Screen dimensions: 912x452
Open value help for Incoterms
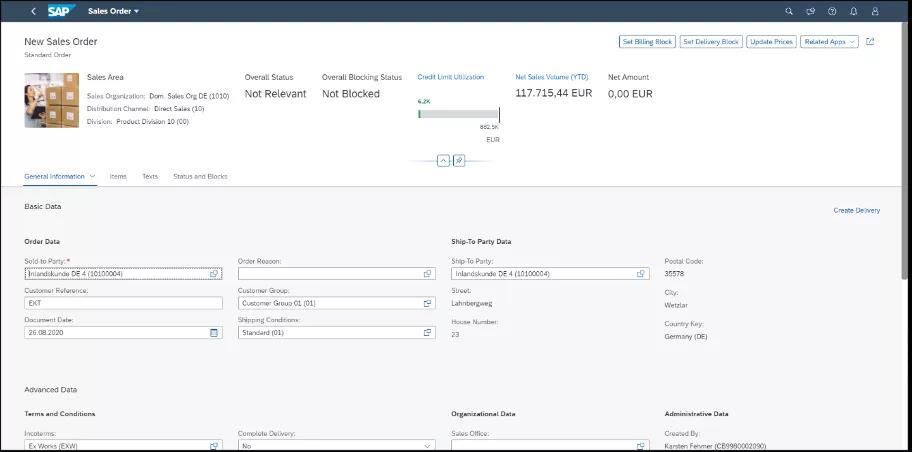click(214, 446)
